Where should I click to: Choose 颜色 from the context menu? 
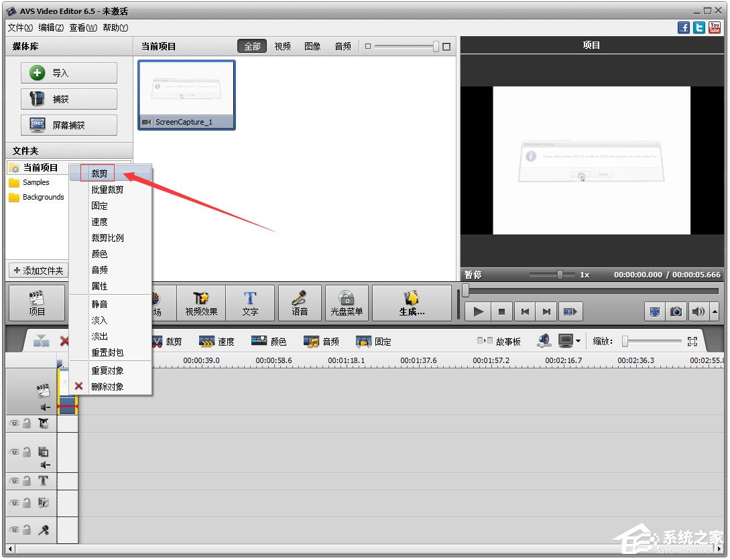coord(111,254)
